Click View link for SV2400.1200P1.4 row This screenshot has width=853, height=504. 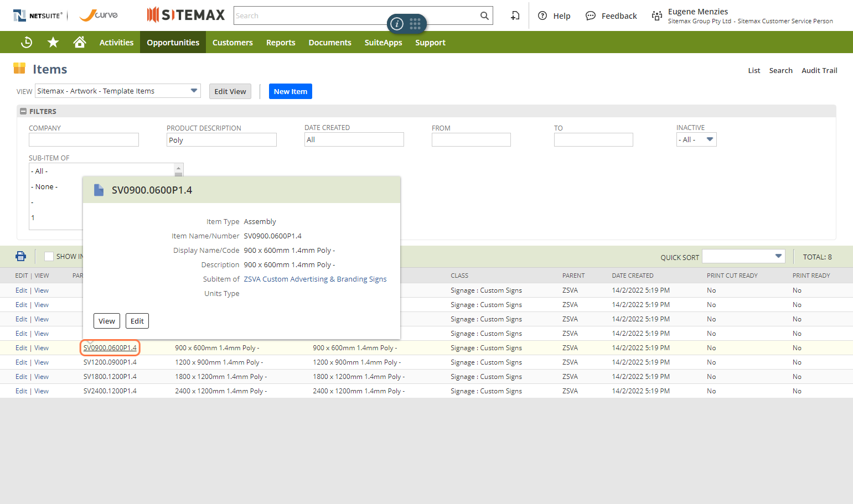(42, 391)
